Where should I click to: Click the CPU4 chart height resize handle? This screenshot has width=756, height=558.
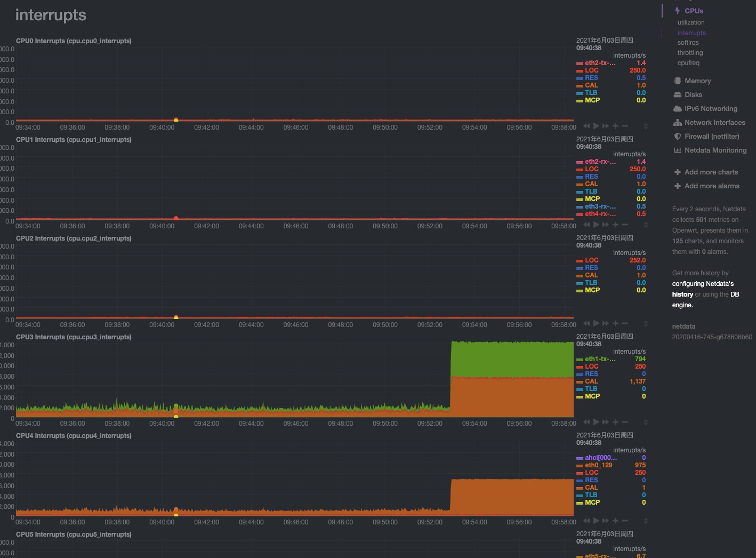tap(646, 521)
